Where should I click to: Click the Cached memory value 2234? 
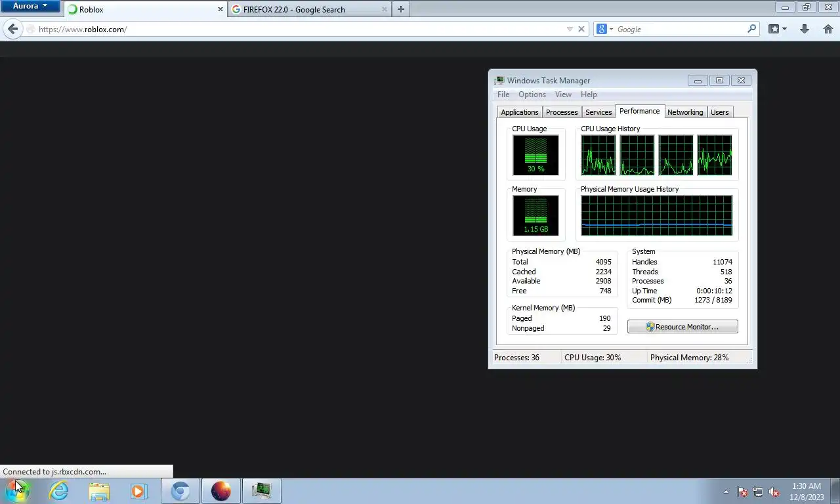tap(603, 272)
